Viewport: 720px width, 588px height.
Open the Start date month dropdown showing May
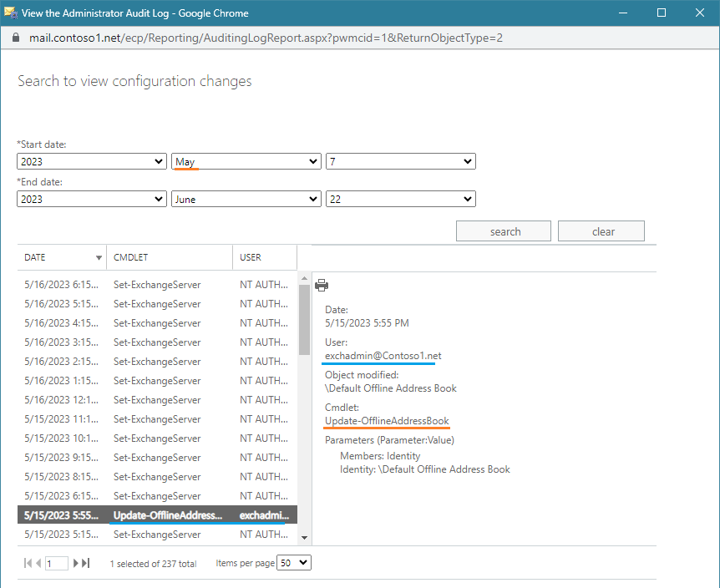246,161
